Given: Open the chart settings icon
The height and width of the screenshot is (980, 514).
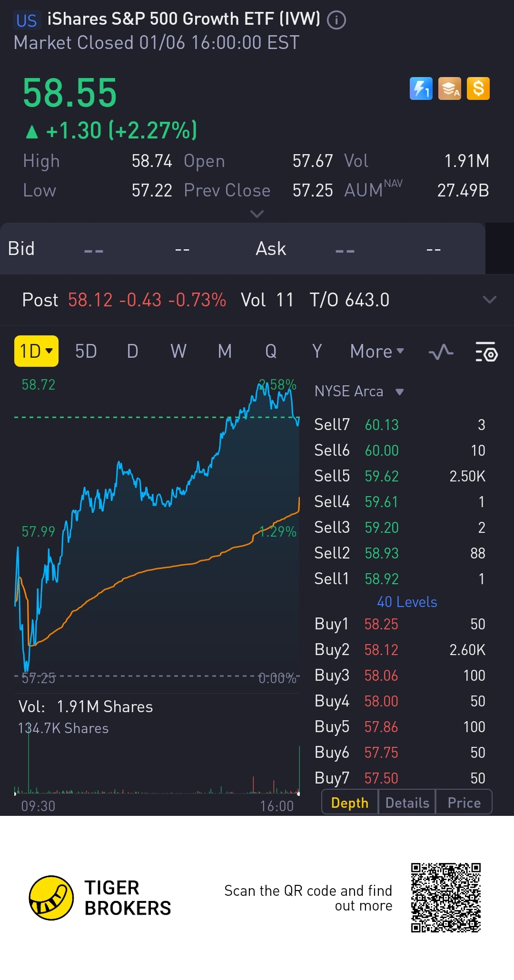Looking at the screenshot, I should (x=486, y=352).
